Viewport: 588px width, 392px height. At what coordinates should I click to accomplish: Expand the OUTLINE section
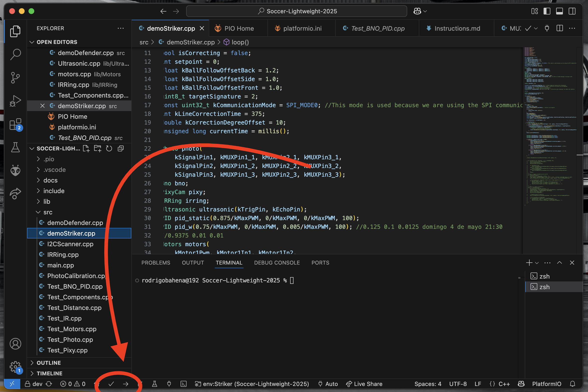(x=49, y=363)
